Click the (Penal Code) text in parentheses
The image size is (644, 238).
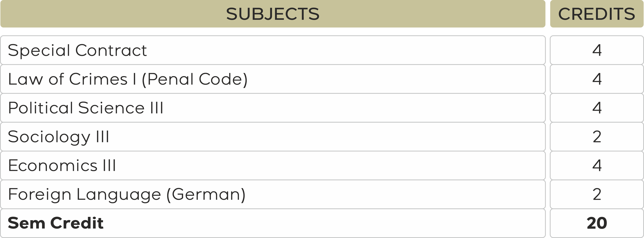click(x=194, y=79)
